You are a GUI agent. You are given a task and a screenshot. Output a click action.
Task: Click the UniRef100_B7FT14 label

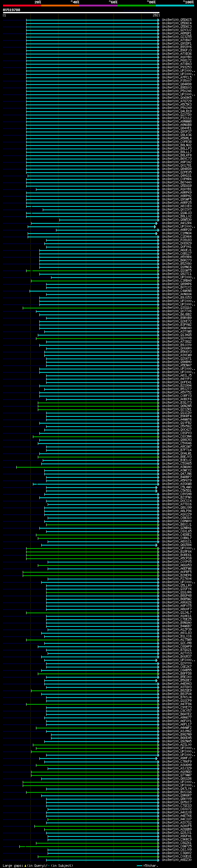click(x=177, y=450)
